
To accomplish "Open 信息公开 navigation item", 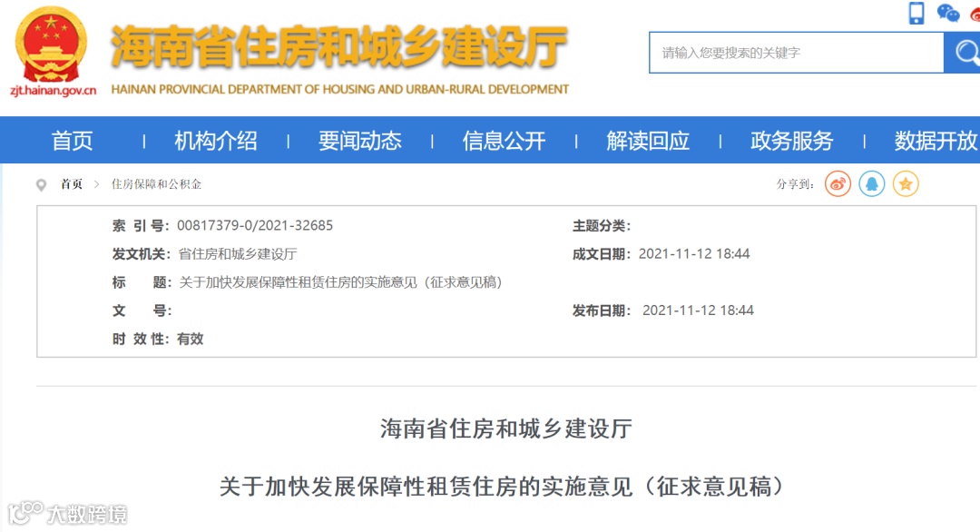I will coord(504,141).
